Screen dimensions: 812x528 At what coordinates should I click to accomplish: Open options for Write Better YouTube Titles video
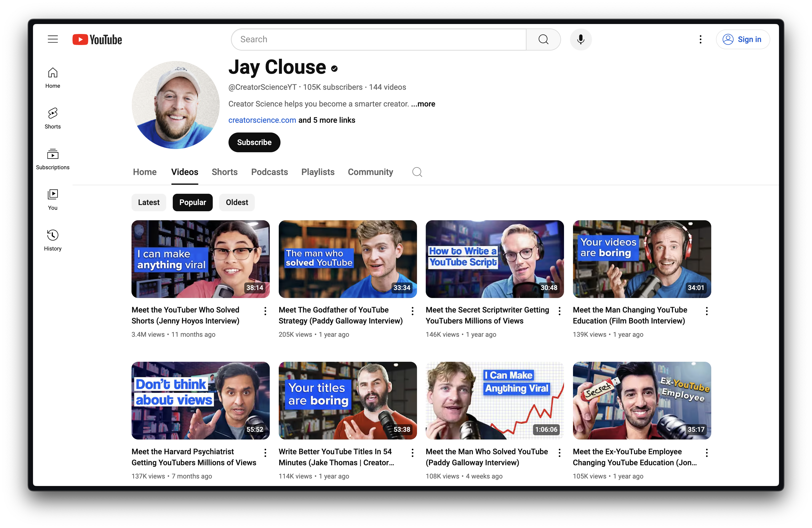pos(412,452)
